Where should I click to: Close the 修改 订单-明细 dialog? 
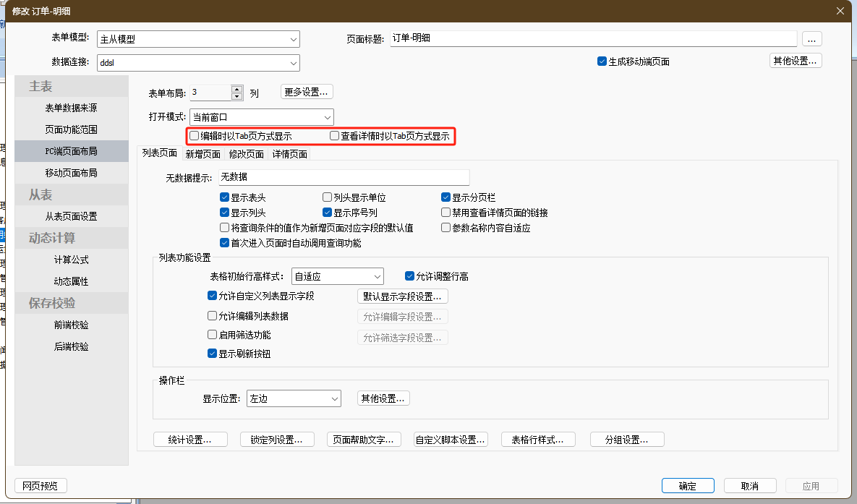tap(840, 10)
